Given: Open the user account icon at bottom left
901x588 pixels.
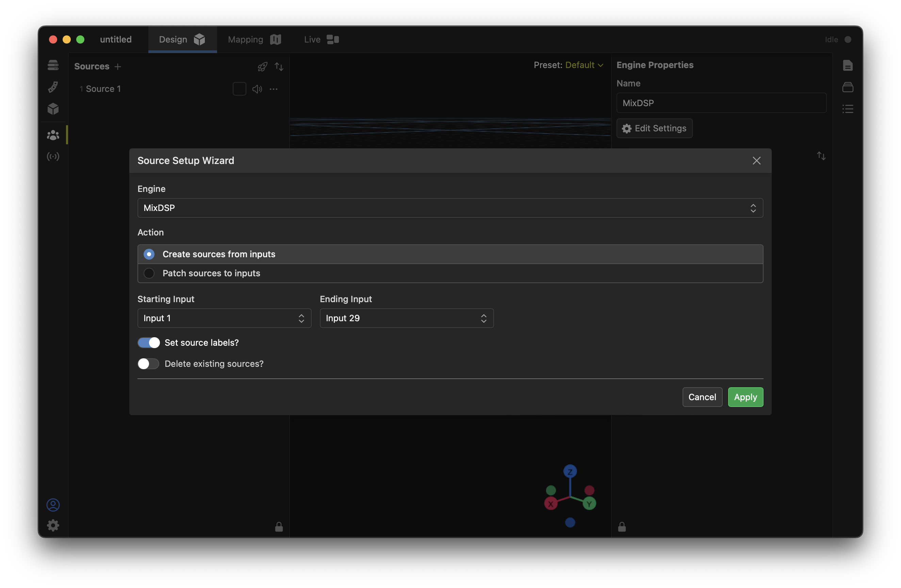Looking at the screenshot, I should pyautogui.click(x=53, y=505).
